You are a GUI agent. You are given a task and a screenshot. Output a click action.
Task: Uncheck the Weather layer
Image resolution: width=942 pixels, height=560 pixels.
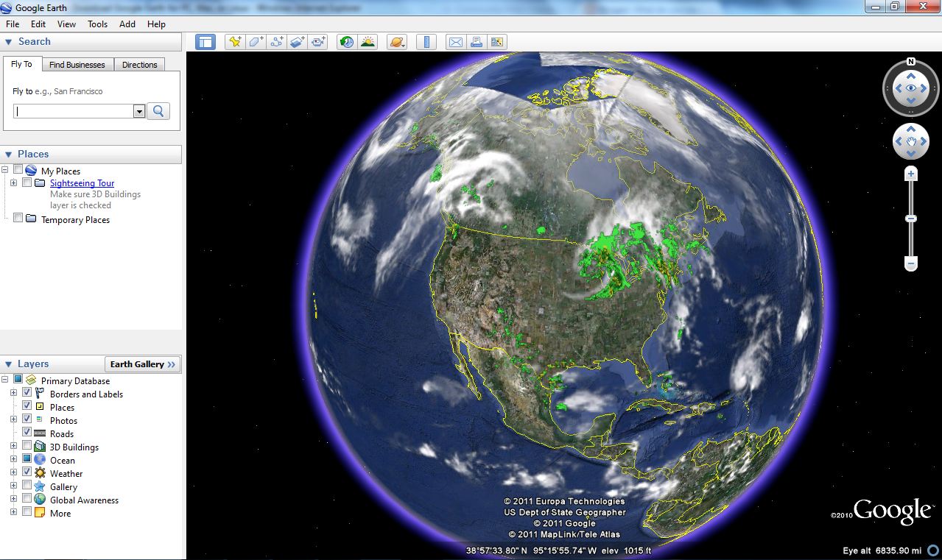click(x=27, y=473)
